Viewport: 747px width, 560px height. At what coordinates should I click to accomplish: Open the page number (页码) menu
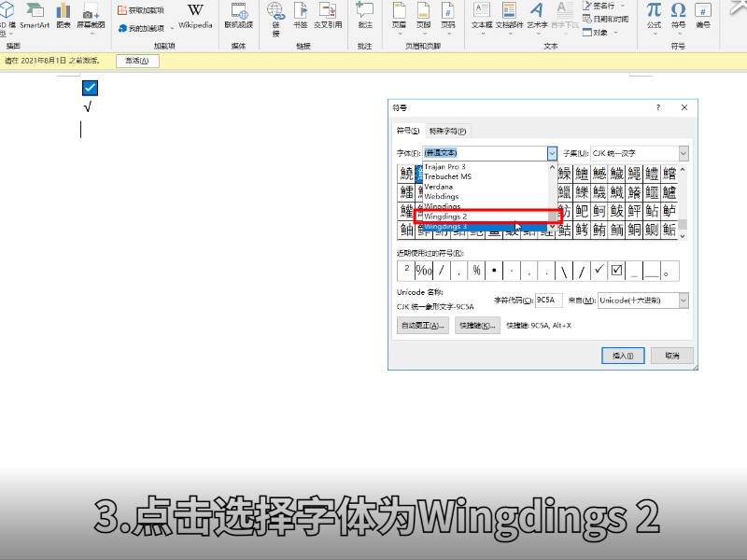[448, 18]
